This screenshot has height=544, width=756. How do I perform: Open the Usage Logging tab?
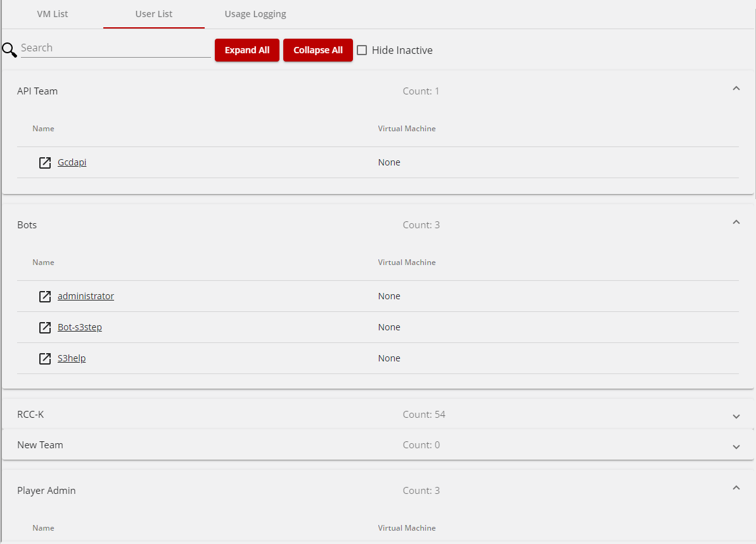(x=255, y=13)
